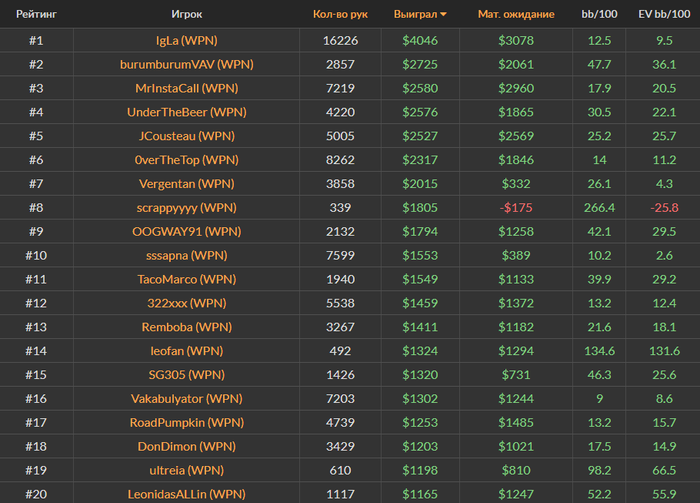Open Vakabulyator (WPN) player profile
Screen dimensions: 700x503
(187, 399)
